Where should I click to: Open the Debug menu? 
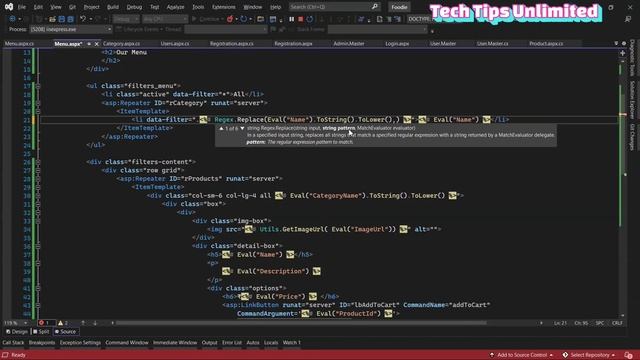click(134, 7)
